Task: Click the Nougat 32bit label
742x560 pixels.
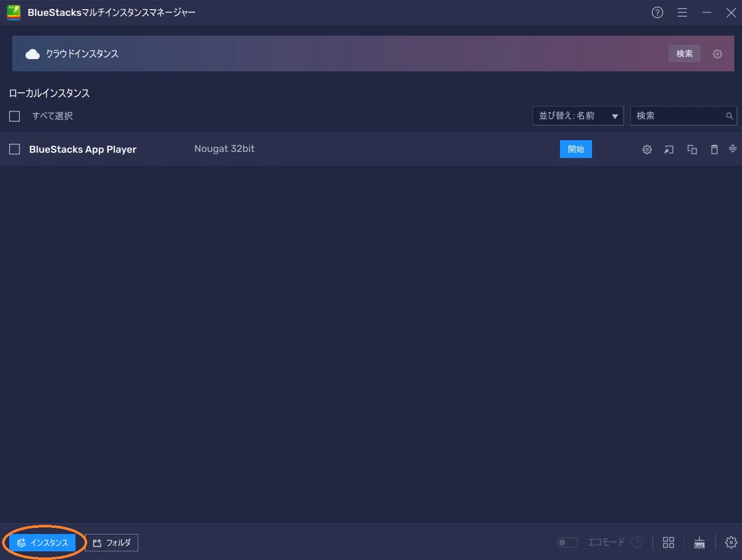Action: coord(224,149)
